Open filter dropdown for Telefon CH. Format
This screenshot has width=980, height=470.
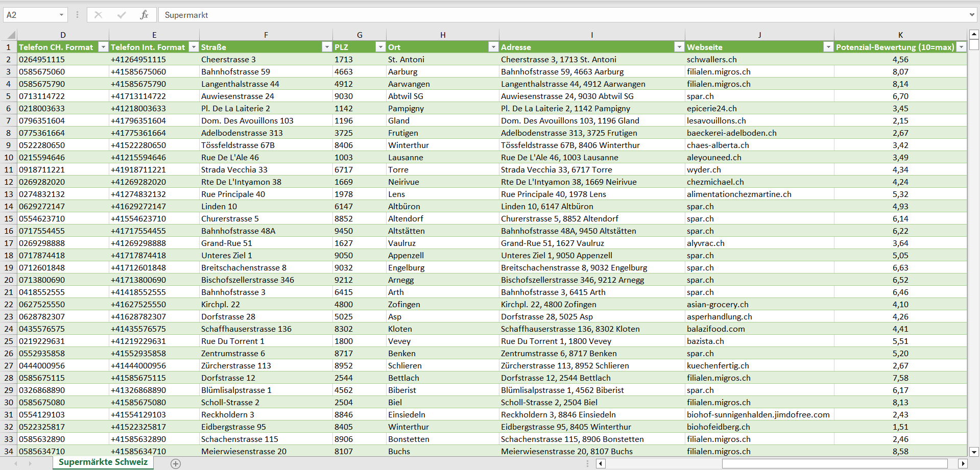(x=103, y=47)
